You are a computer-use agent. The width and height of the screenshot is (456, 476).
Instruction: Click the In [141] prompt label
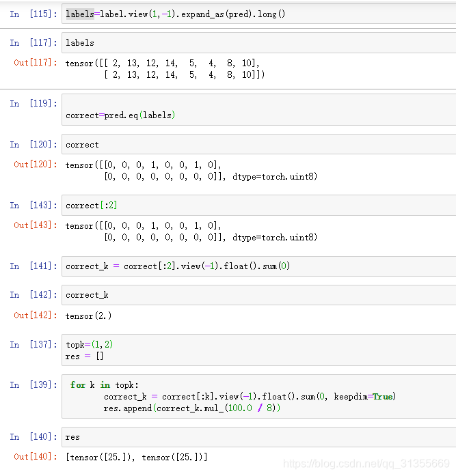33,266
